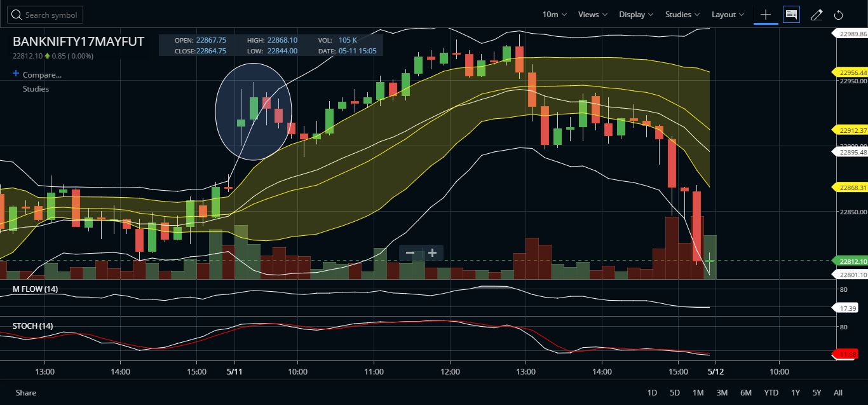
Task: Click the plus icon beside Compare
Action: click(x=16, y=74)
